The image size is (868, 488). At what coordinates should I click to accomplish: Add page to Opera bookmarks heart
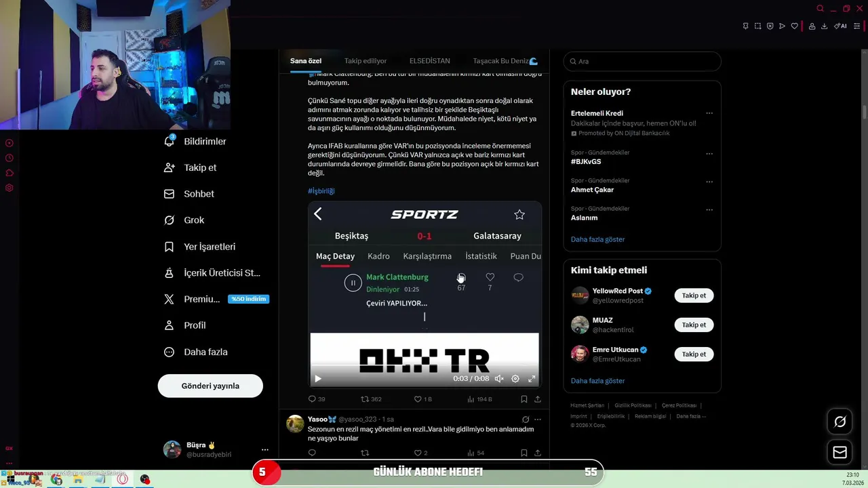(794, 26)
